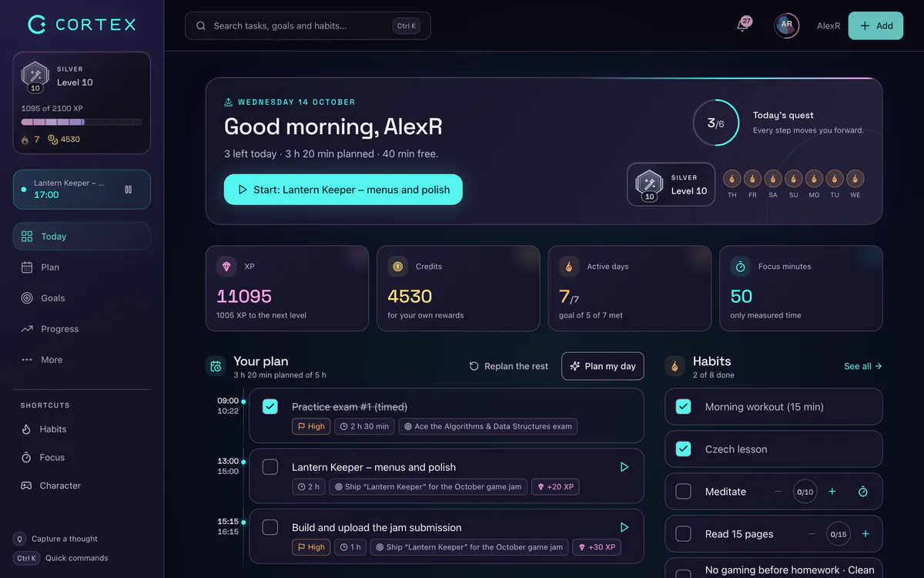Uncheck Czech lesson habit
Screen dimensions: 924x578
(x=683, y=449)
